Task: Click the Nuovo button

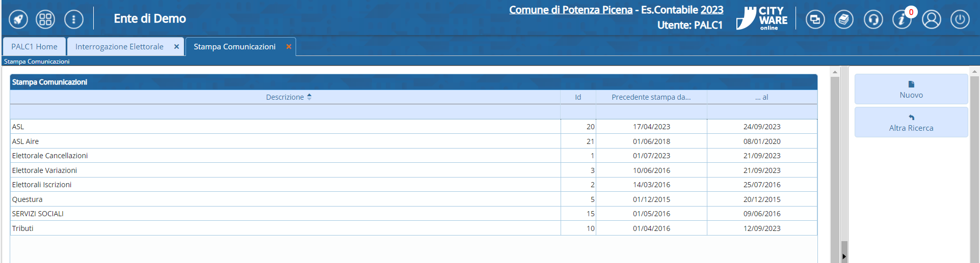Action: [911, 90]
